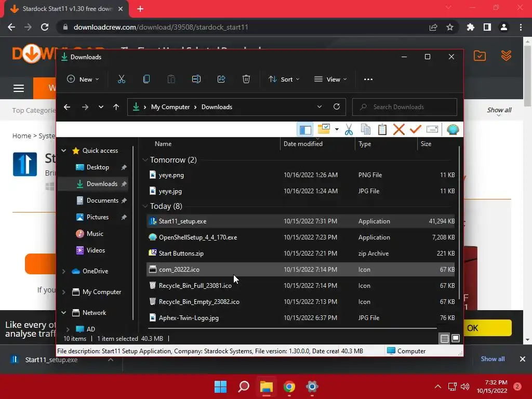Click Explorer back navigation arrow

67,107
